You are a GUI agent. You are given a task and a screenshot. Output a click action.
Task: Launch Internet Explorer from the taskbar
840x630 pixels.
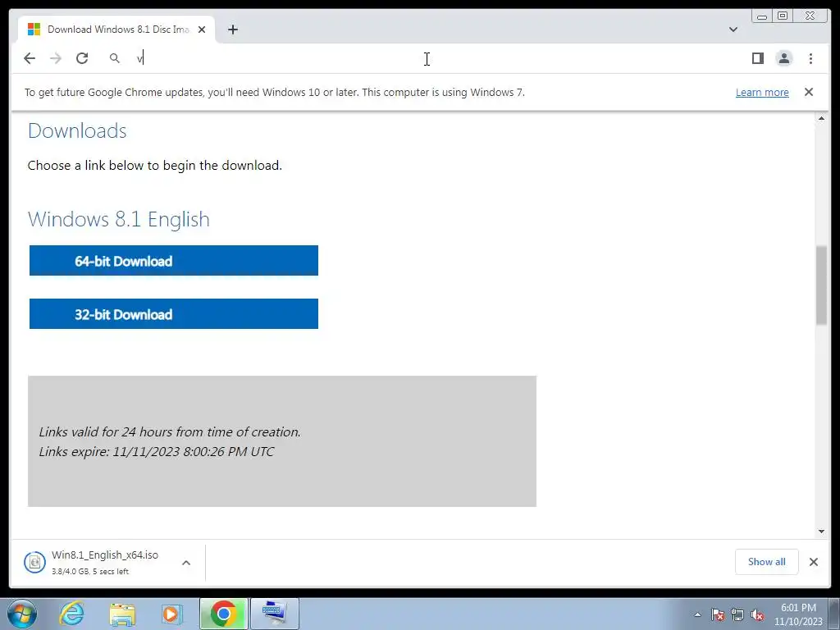(72, 614)
